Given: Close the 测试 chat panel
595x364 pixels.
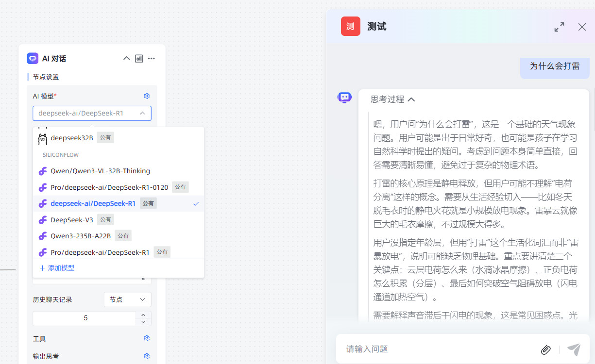Looking at the screenshot, I should [582, 27].
